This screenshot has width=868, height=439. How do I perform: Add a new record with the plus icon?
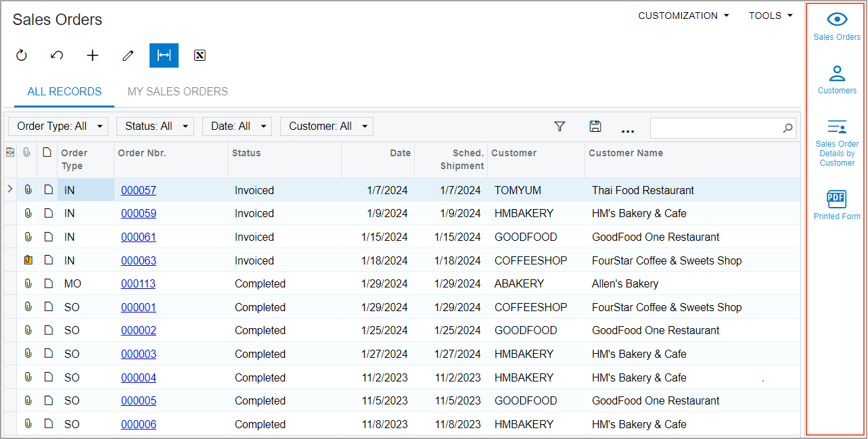click(x=93, y=55)
